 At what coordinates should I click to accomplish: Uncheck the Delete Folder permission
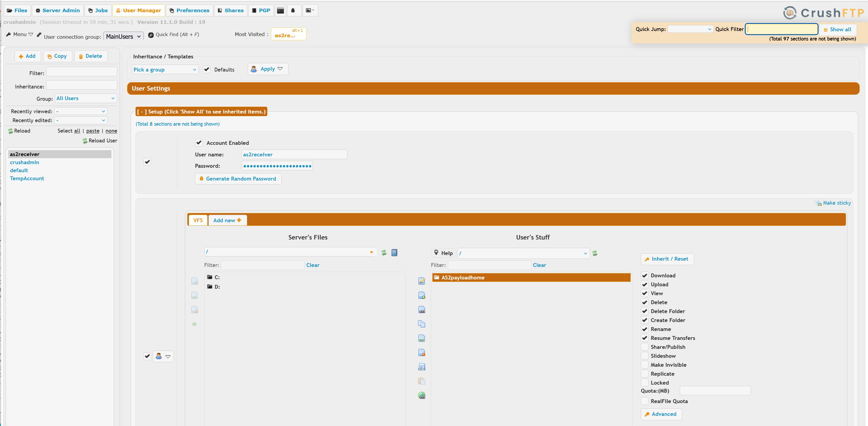pyautogui.click(x=645, y=311)
